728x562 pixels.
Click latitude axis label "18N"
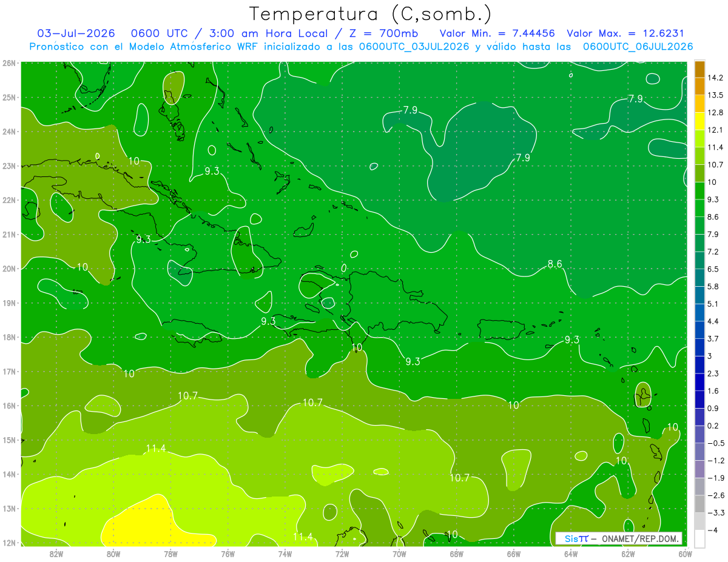click(9, 337)
